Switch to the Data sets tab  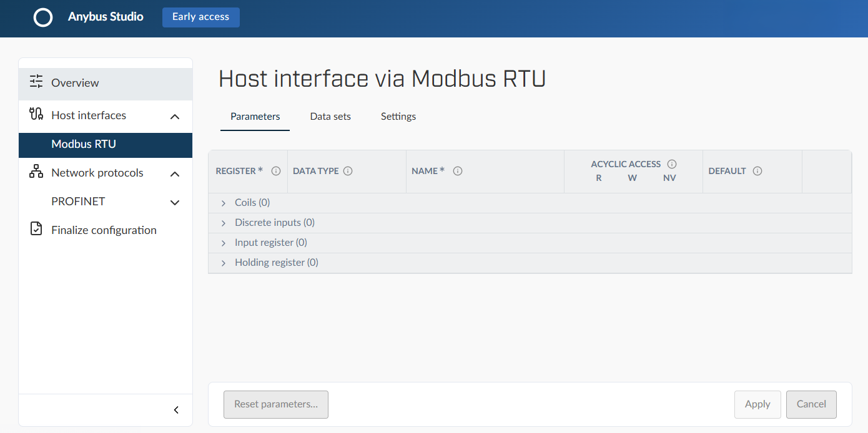[x=330, y=117]
